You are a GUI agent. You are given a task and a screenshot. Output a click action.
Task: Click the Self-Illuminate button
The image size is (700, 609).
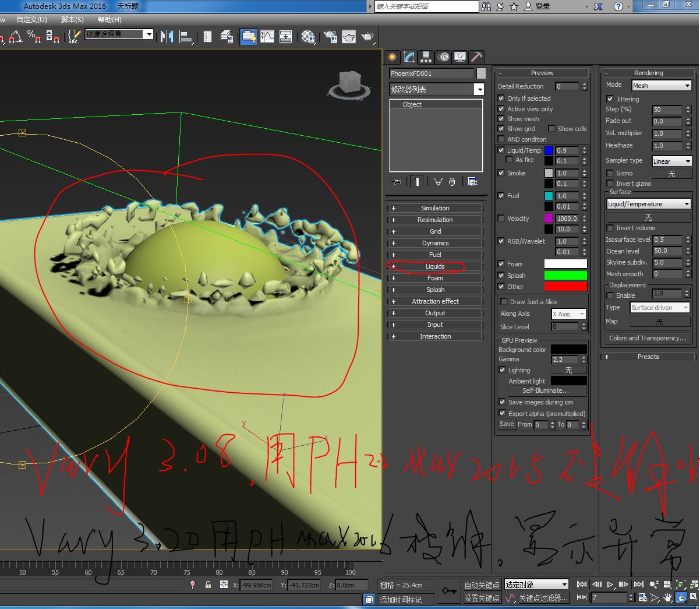pos(546,390)
